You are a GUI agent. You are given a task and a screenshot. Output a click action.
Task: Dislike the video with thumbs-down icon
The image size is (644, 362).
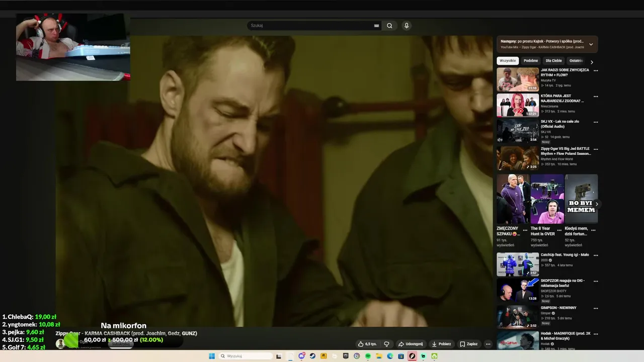click(386, 344)
